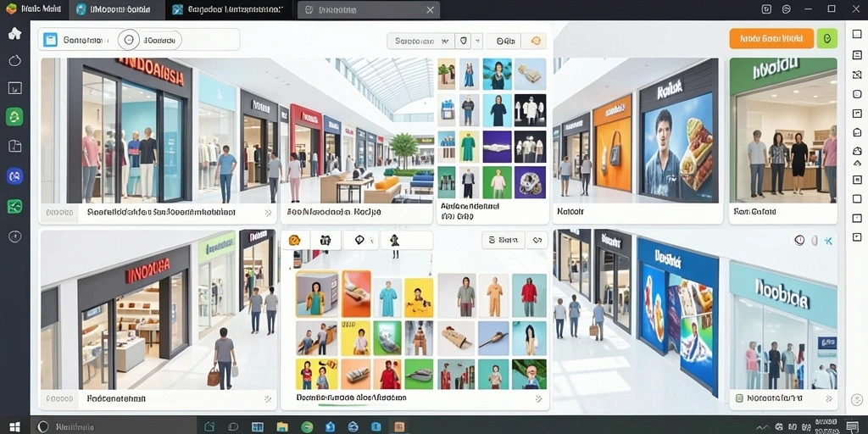Open the document note icon in left sidebar

(15, 146)
